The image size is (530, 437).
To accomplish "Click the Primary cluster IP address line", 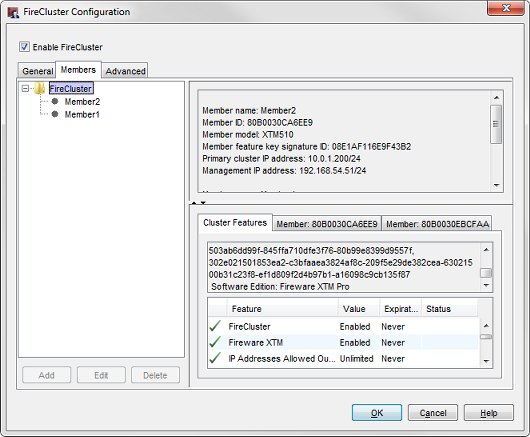I will point(281,159).
